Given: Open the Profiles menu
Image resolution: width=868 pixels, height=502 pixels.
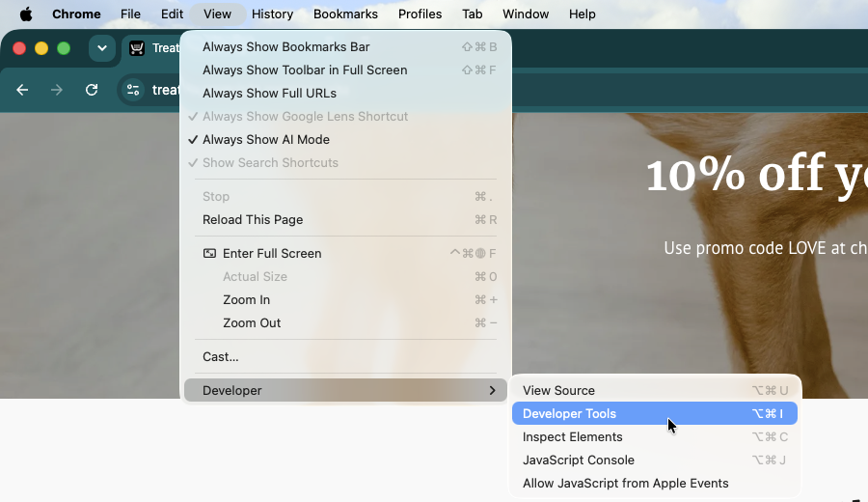Looking at the screenshot, I should click(420, 14).
